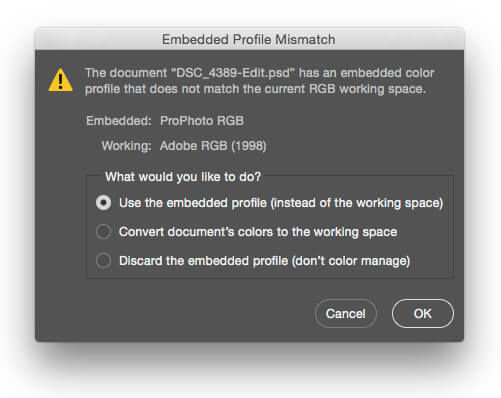
Task: Click the Cancel button
Action: pos(346,314)
